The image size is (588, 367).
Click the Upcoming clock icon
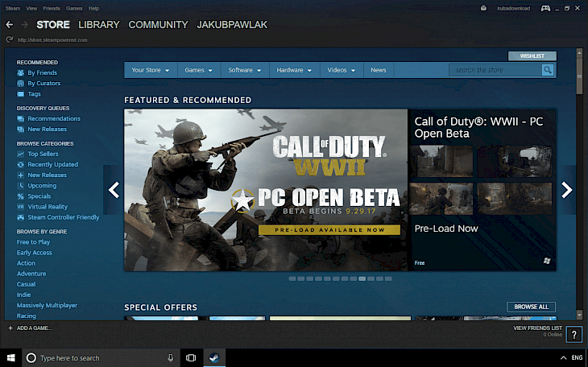pyautogui.click(x=21, y=185)
